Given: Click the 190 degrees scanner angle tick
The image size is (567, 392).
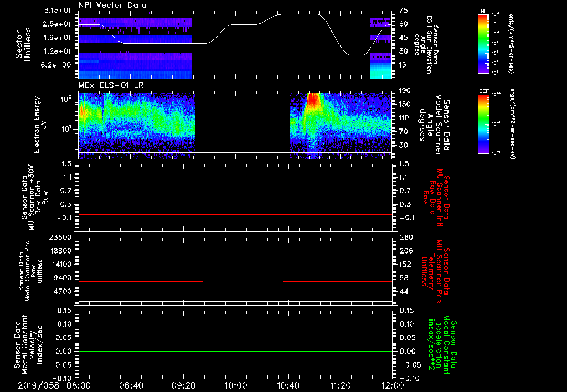Looking at the screenshot, I should [x=406, y=91].
